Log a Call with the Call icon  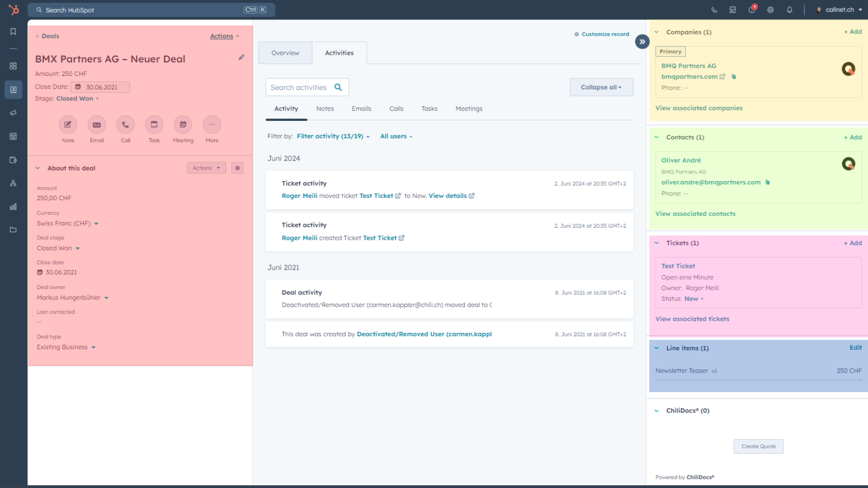click(125, 125)
